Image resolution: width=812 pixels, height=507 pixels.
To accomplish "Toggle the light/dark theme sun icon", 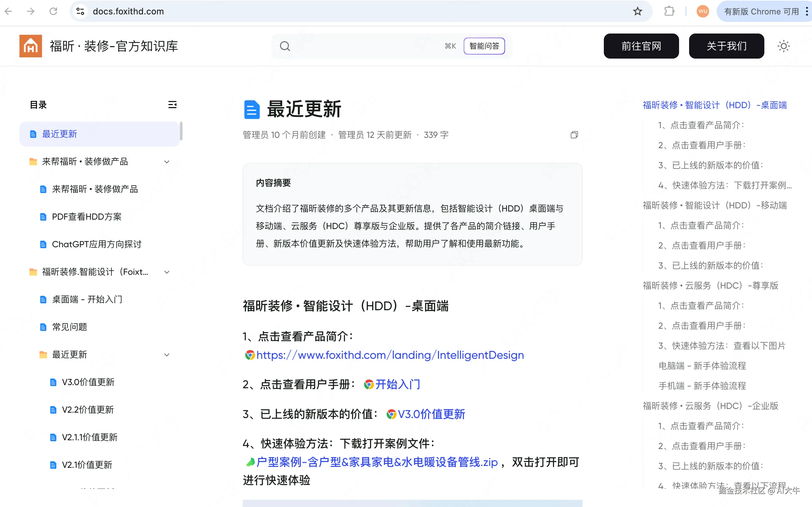I will tap(783, 46).
